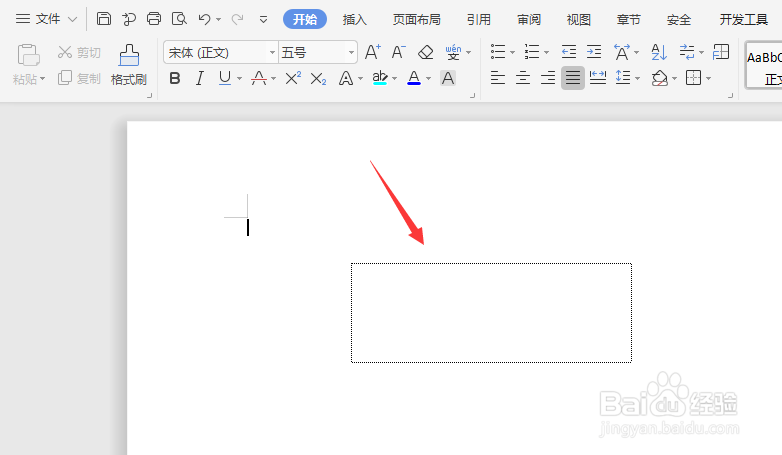Select the AaBb 正文 style thumbnail
This screenshot has width=782, height=455.
(x=764, y=67)
